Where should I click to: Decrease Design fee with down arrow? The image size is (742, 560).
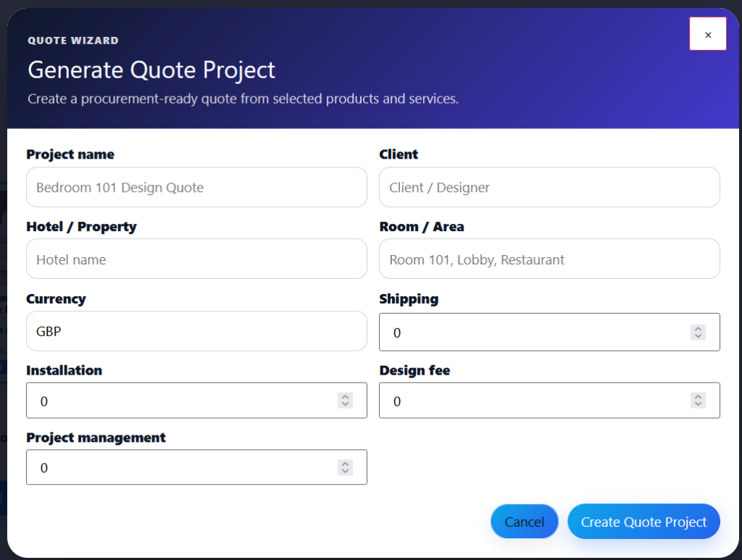point(698,404)
